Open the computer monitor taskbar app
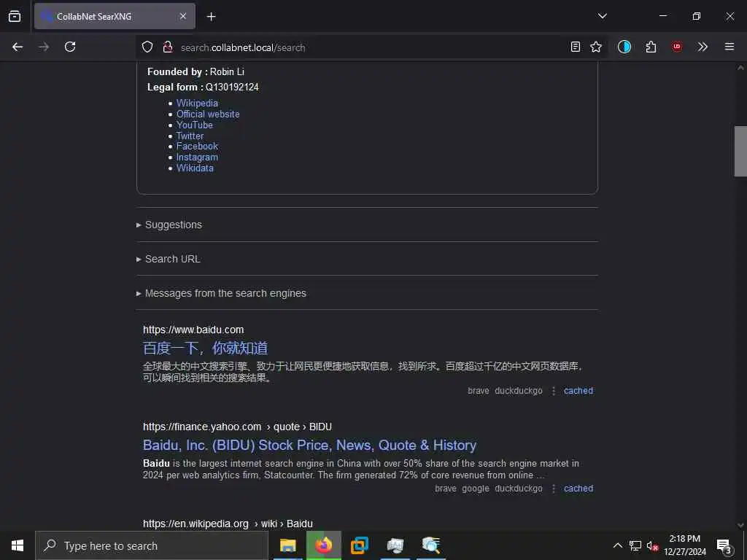The image size is (747, 560). click(x=395, y=545)
